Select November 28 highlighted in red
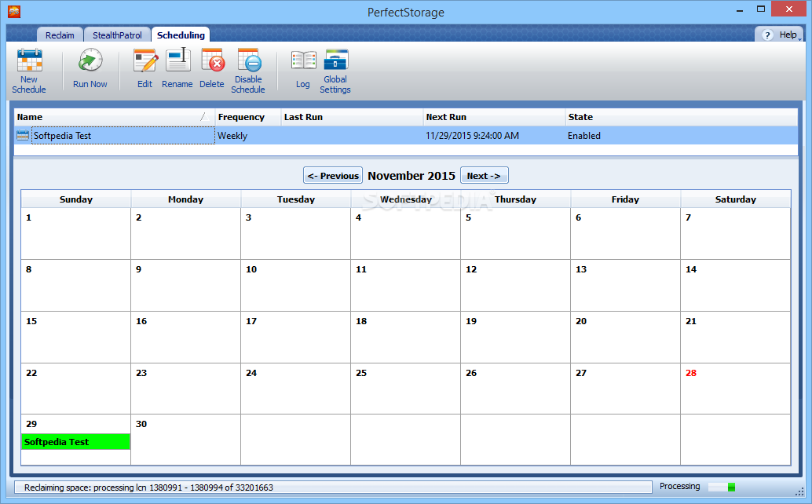Screen dimensions: 812x504 [735, 389]
